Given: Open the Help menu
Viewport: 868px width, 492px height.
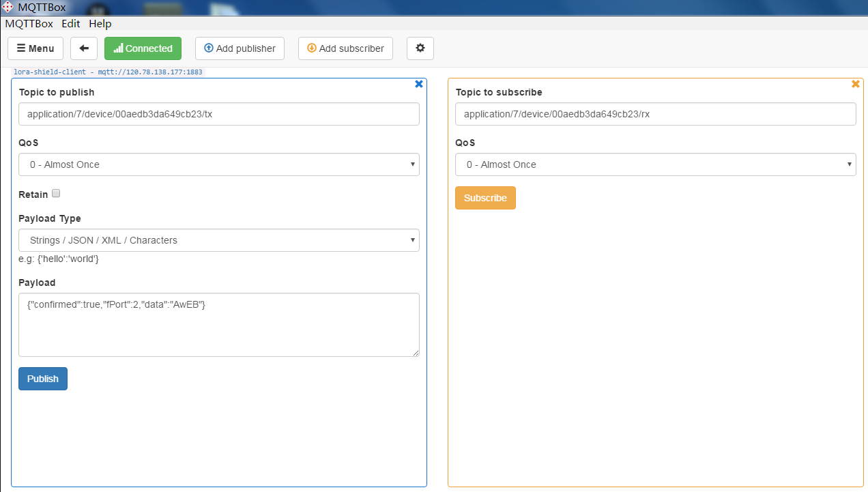Looking at the screenshot, I should point(100,23).
